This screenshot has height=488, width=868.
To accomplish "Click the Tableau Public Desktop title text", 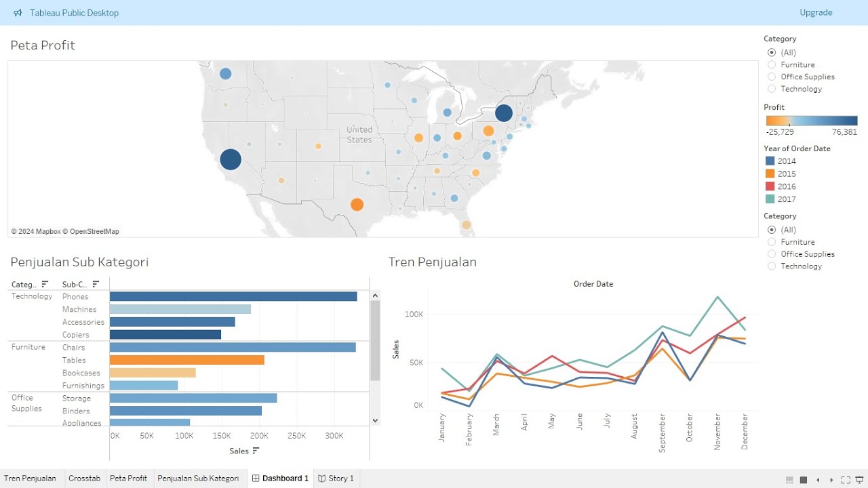I will click(x=74, y=13).
